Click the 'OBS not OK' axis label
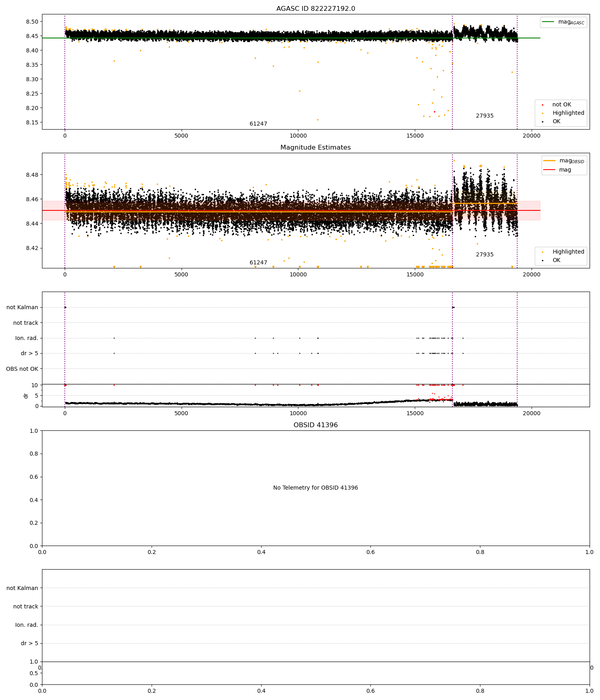This screenshot has height=700, width=600. [x=22, y=369]
